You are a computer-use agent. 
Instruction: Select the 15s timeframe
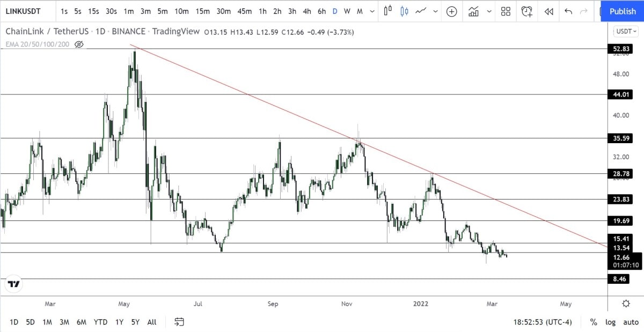tap(93, 11)
